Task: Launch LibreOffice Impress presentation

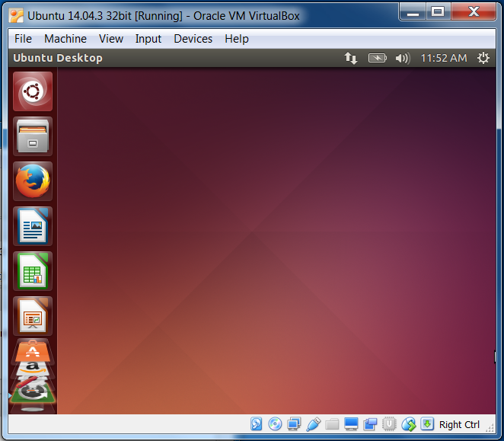Action: (x=33, y=316)
